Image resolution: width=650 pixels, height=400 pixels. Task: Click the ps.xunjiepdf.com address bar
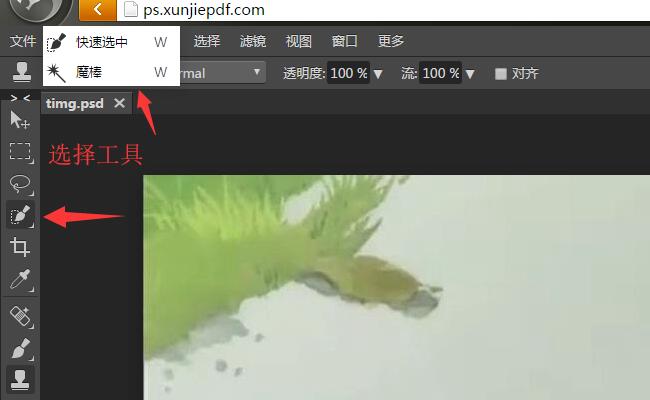click(383, 10)
